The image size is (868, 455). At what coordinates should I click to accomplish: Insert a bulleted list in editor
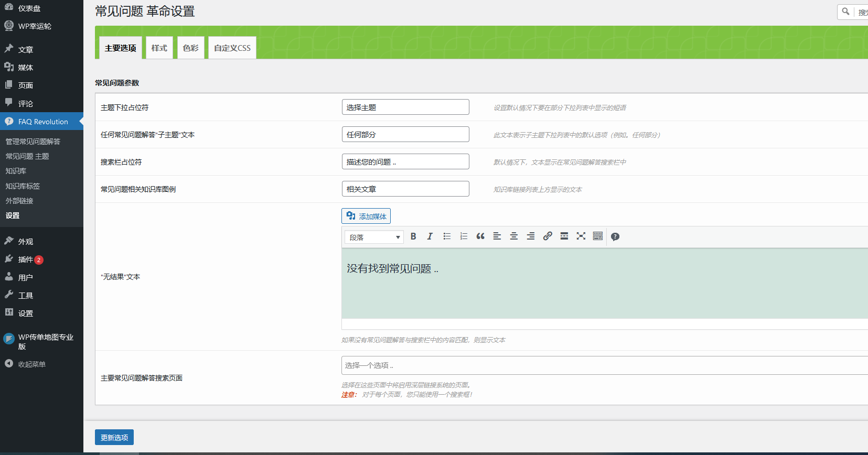[447, 236]
